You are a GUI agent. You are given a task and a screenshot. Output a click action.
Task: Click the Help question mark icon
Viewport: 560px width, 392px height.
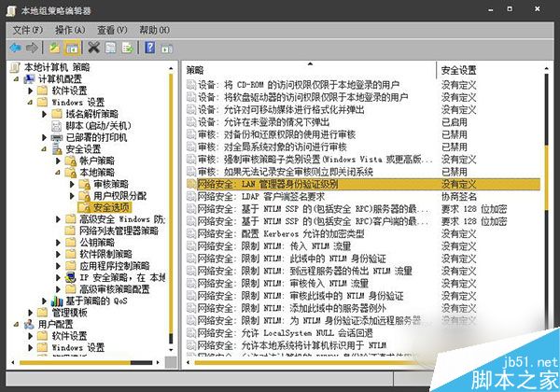(150, 48)
